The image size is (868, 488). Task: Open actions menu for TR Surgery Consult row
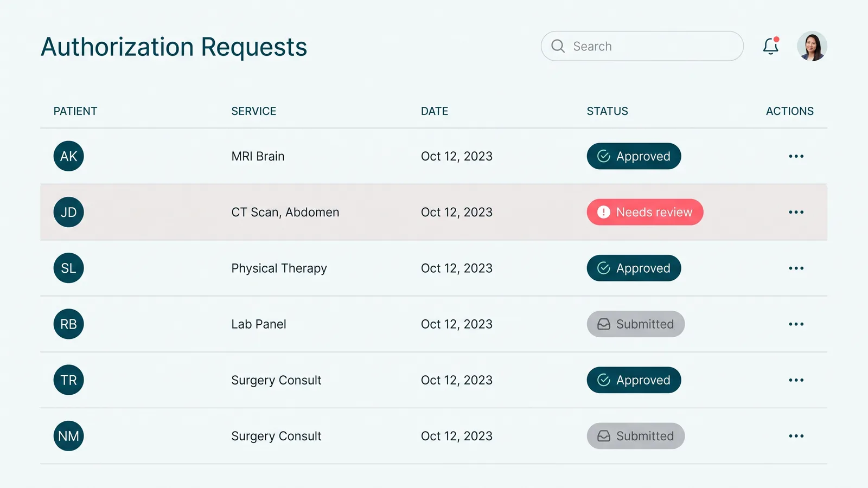796,380
